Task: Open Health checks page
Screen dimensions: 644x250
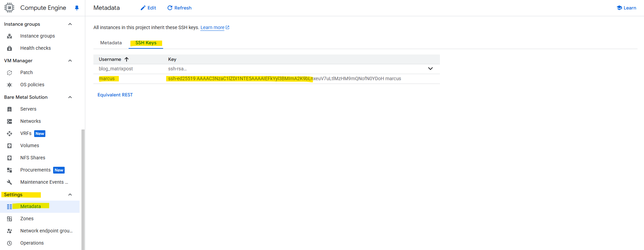Action: [36, 48]
